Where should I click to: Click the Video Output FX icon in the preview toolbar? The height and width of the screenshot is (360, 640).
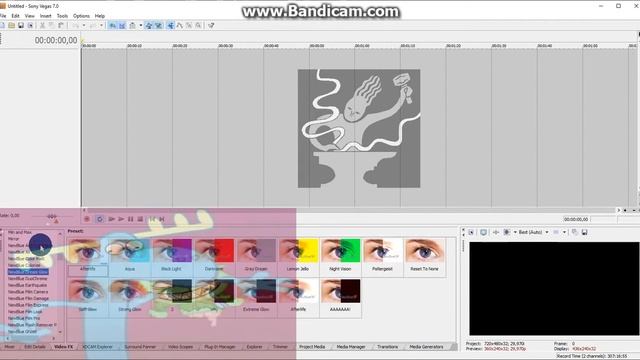496,232
